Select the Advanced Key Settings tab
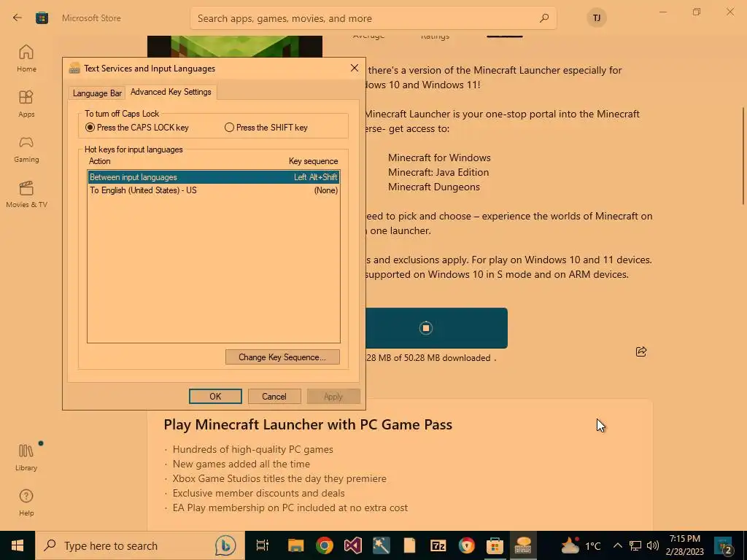The height and width of the screenshot is (560, 747). point(171,91)
